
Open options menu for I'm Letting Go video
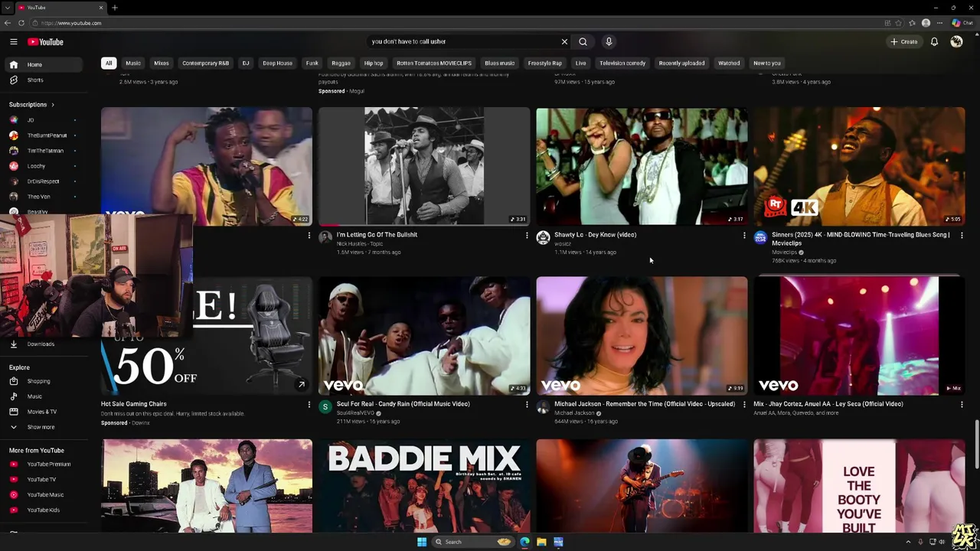click(527, 236)
